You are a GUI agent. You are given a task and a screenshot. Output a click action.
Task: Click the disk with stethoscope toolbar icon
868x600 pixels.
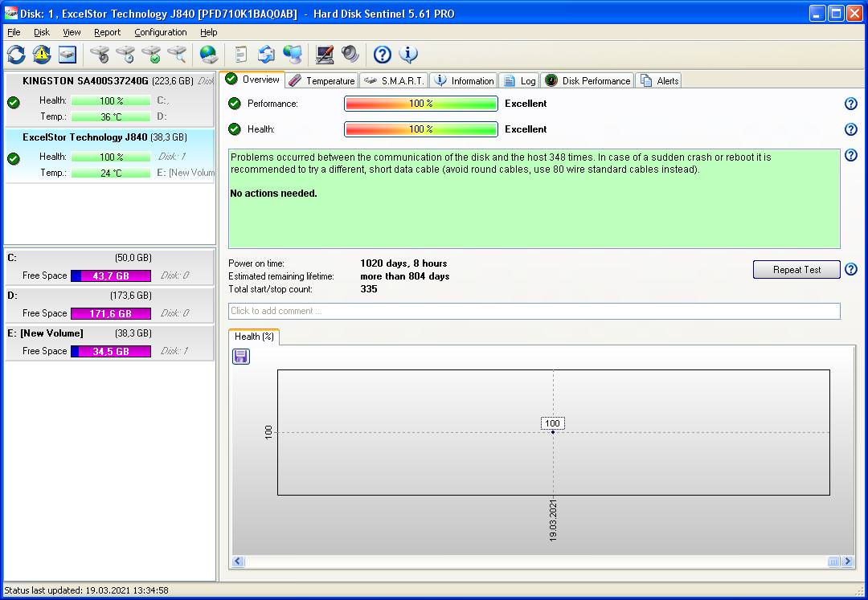pyautogui.click(x=100, y=54)
